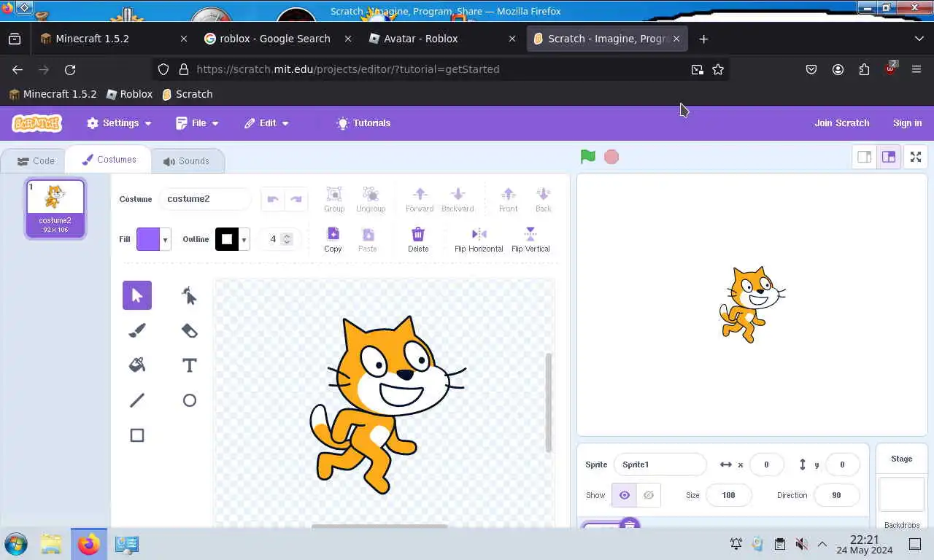The image size is (934, 560).
Task: Undo the last costume edit
Action: pos(273,199)
